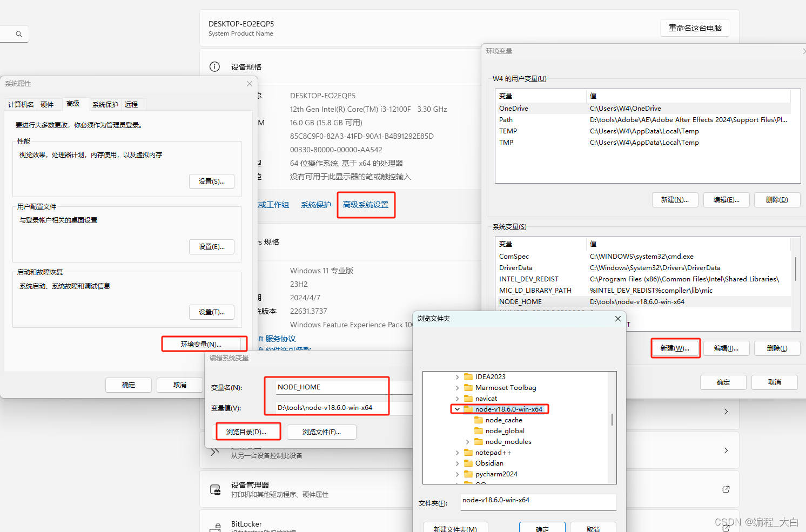806x532 pixels.
Task: Click the IDEA2023 folder icon
Action: [x=468, y=377]
